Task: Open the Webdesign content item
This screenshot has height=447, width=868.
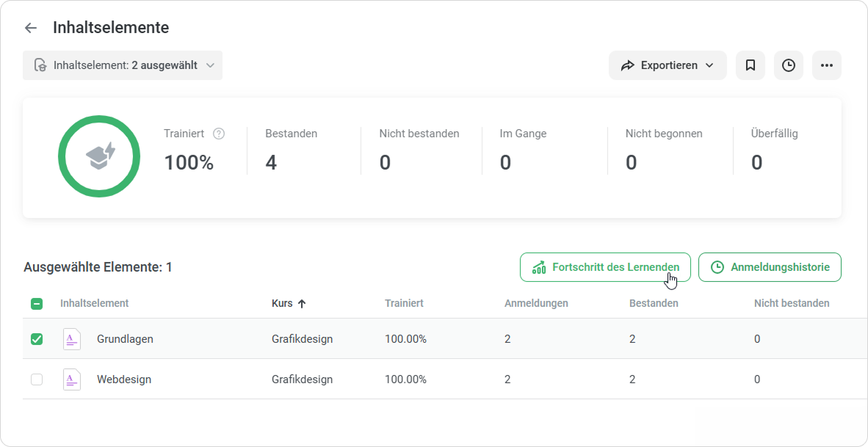Action: pos(124,379)
